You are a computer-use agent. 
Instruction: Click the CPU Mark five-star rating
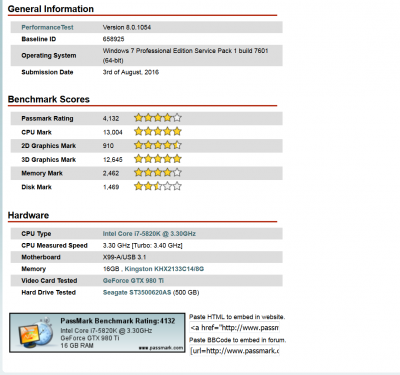158,132
